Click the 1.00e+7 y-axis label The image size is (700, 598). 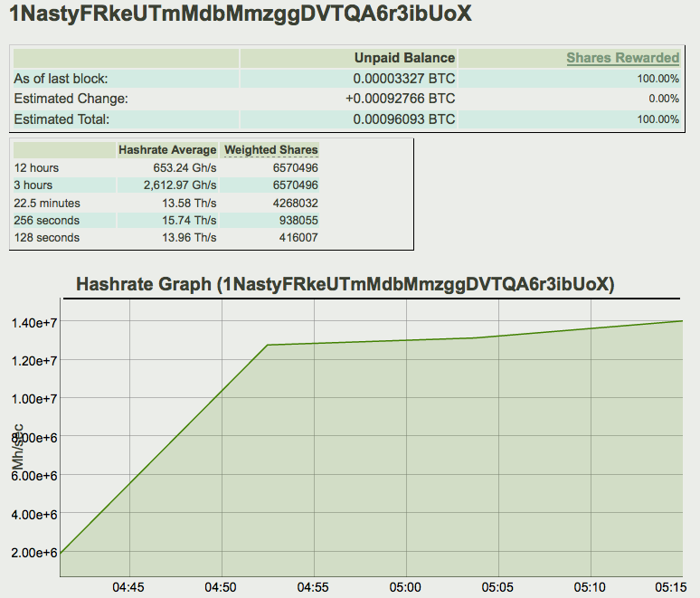(x=34, y=398)
